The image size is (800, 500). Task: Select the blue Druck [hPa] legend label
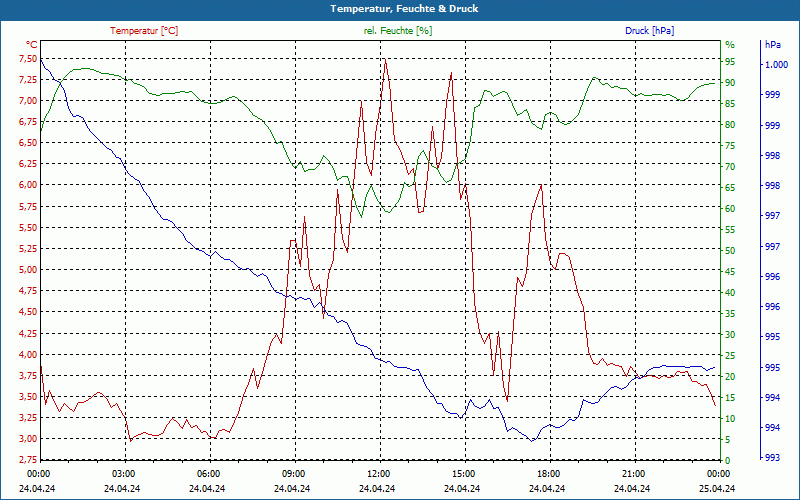[649, 31]
